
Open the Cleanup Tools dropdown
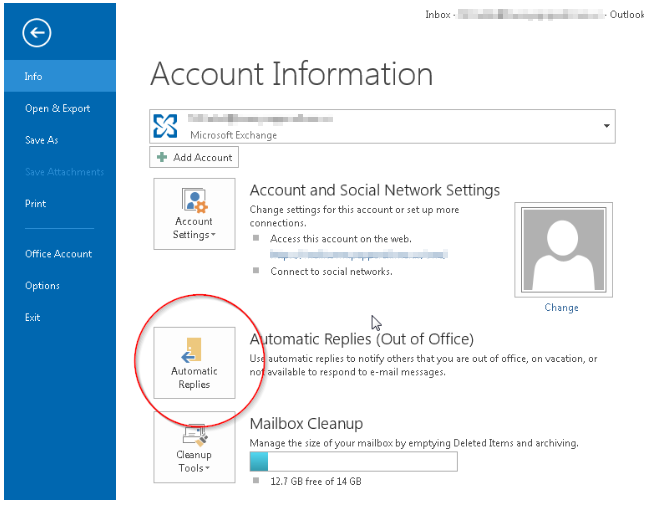tap(194, 447)
